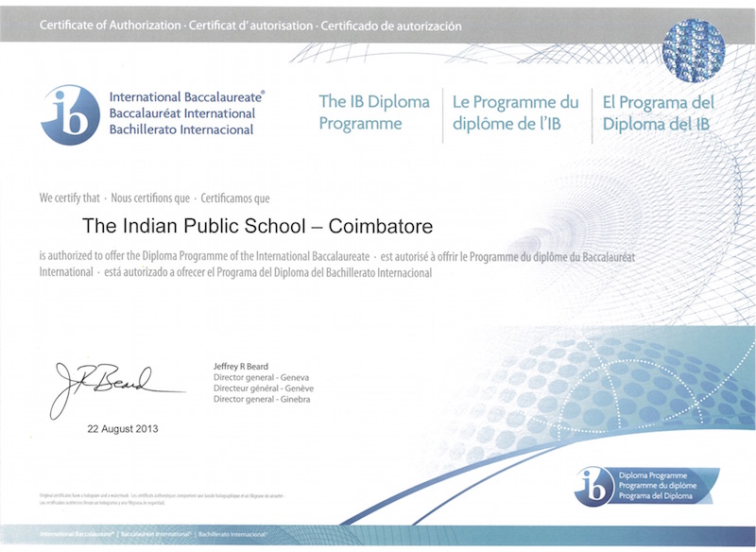Select the title "The IB Diploma Programme"
Screen dimensions: 756x552
[x=374, y=112]
